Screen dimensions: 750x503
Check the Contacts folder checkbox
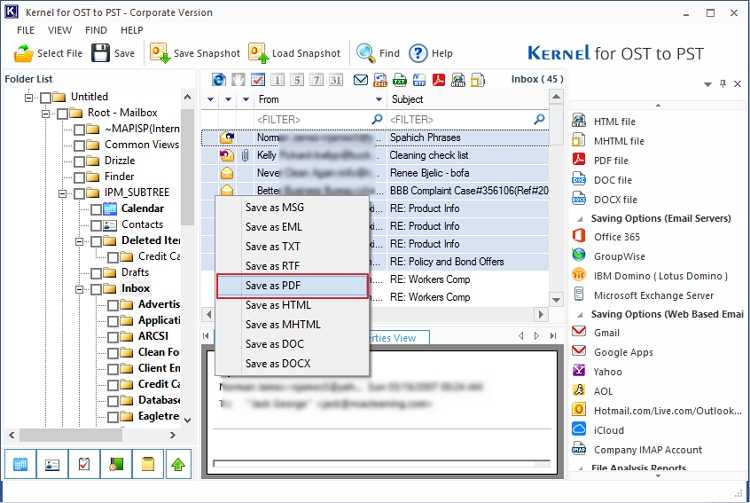96,225
